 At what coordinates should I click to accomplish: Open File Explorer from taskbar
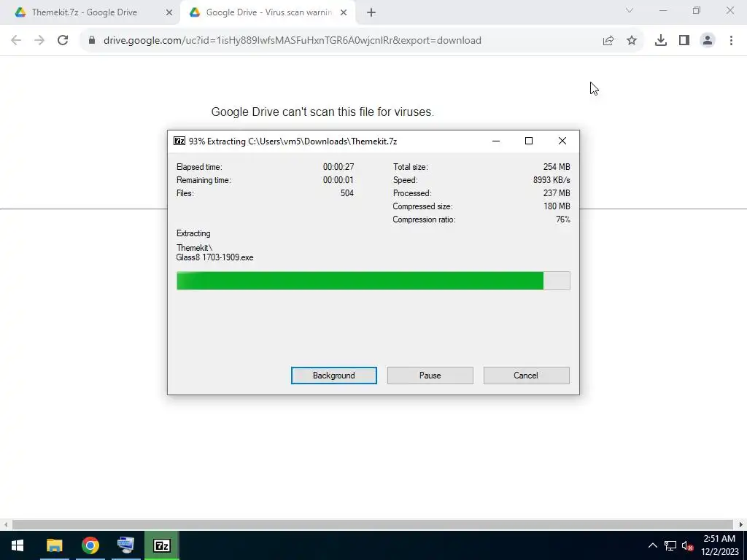(x=54, y=545)
